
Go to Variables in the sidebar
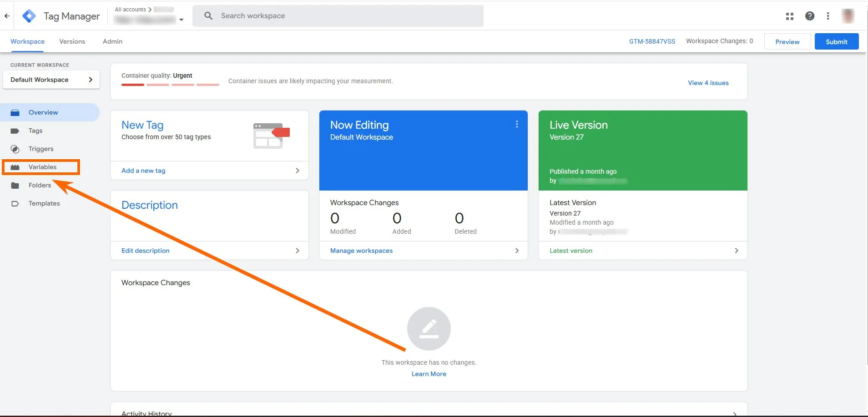[x=42, y=167]
